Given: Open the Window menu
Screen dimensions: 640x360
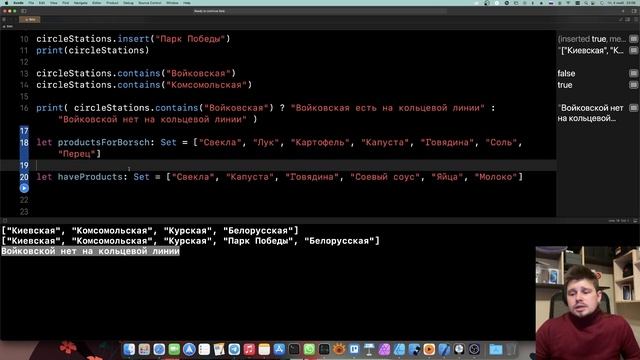Looking at the screenshot, I should click(172, 3).
